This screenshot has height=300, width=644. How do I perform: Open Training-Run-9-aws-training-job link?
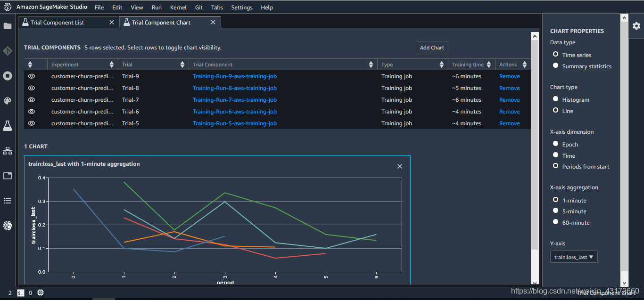click(235, 76)
